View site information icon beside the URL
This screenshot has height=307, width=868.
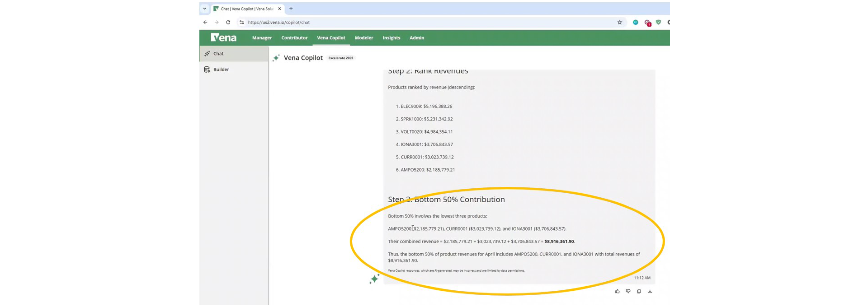[x=242, y=22]
